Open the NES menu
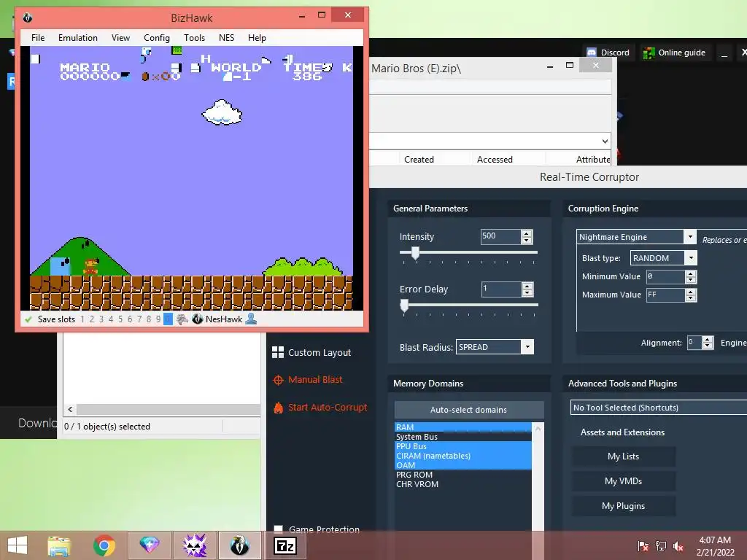The image size is (747, 560). [x=226, y=38]
